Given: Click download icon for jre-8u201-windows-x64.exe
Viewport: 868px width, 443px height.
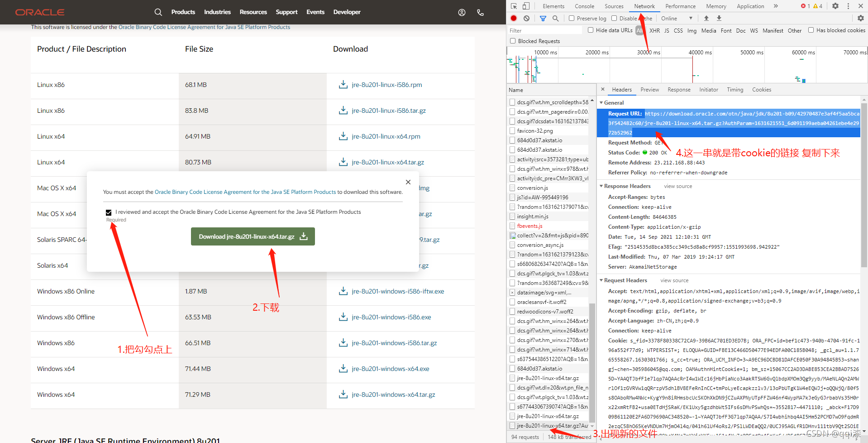Looking at the screenshot, I should point(343,369).
